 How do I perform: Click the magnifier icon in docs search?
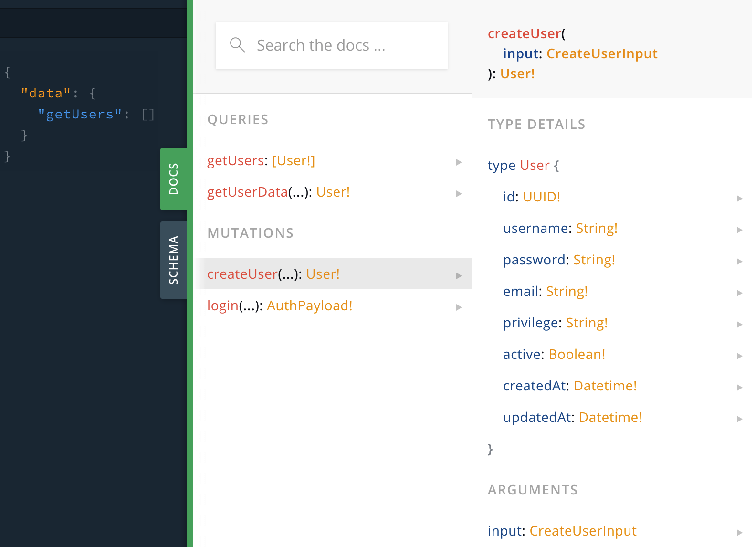[x=237, y=45]
